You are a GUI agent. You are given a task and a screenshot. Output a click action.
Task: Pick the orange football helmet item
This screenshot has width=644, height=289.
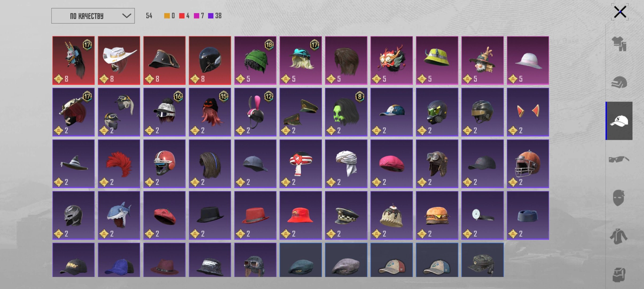(x=528, y=164)
